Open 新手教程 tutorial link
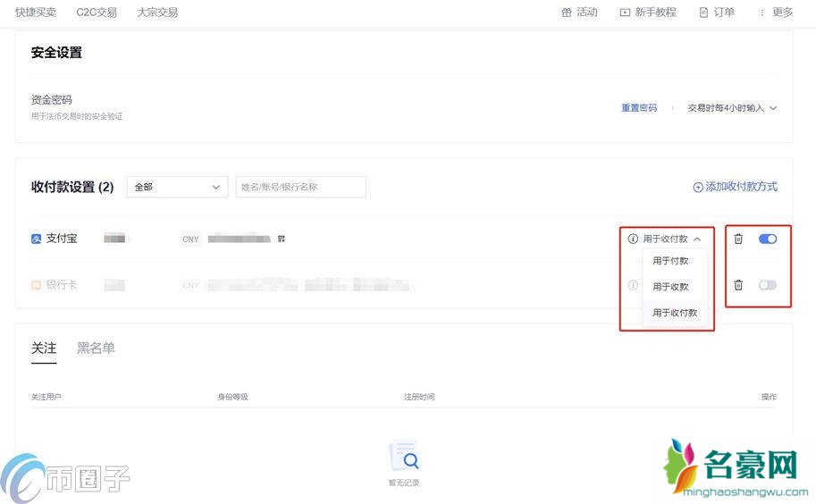 click(x=655, y=12)
